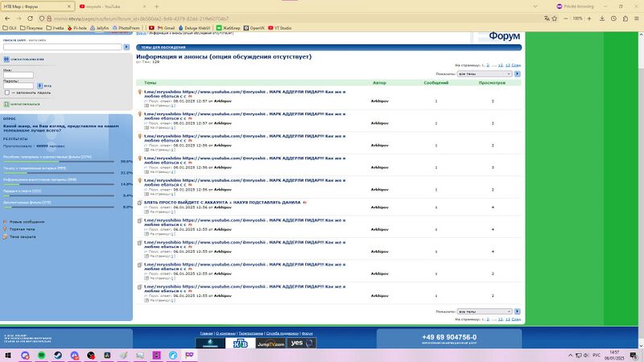Reload the current forum page
The height and width of the screenshot is (362, 644).
click(x=30, y=19)
